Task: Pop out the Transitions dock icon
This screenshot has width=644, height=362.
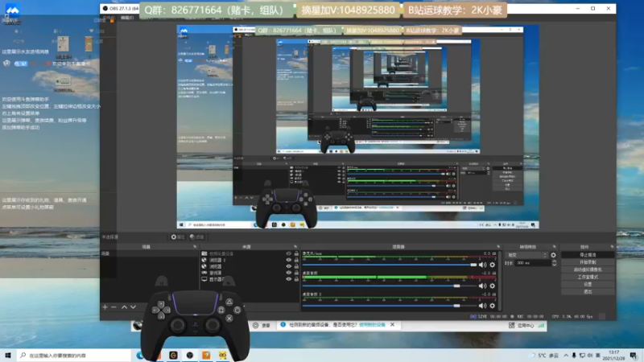Action: click(554, 247)
